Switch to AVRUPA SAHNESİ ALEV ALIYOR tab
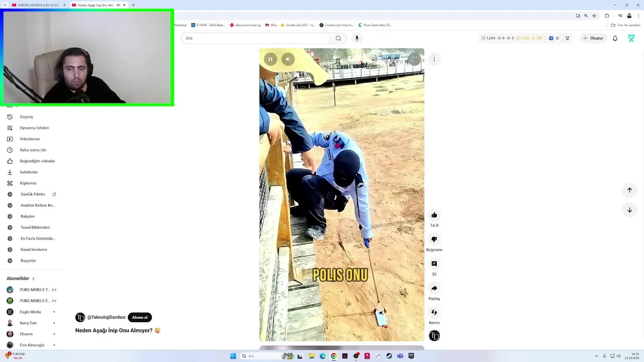The image size is (644, 362). coord(38,5)
